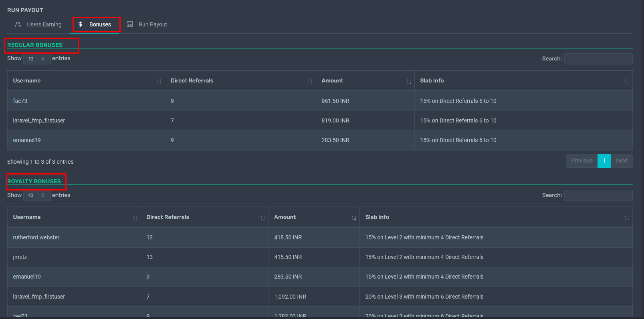Select page 1 in pagination
Viewport: 644px width, 319px height.
click(x=604, y=161)
